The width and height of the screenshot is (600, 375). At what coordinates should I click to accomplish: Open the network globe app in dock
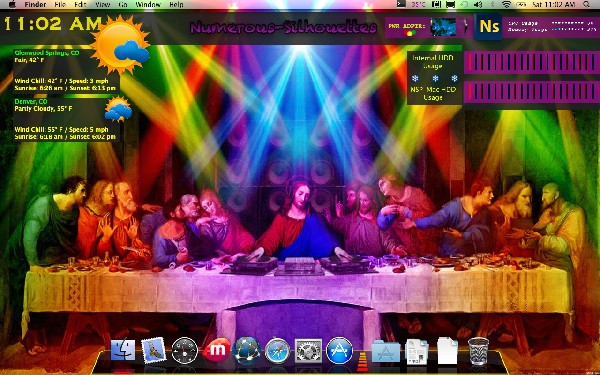point(246,350)
